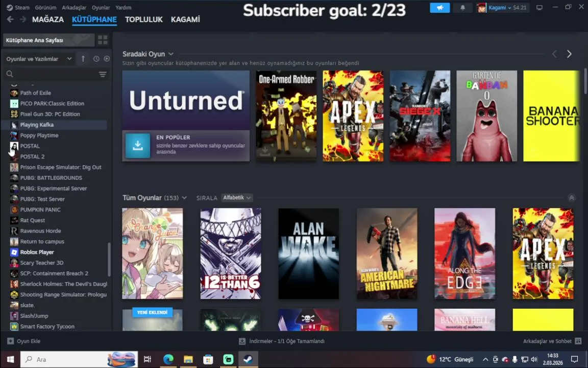Open File Explorer from taskbar
588x368 pixels.
pos(188,359)
